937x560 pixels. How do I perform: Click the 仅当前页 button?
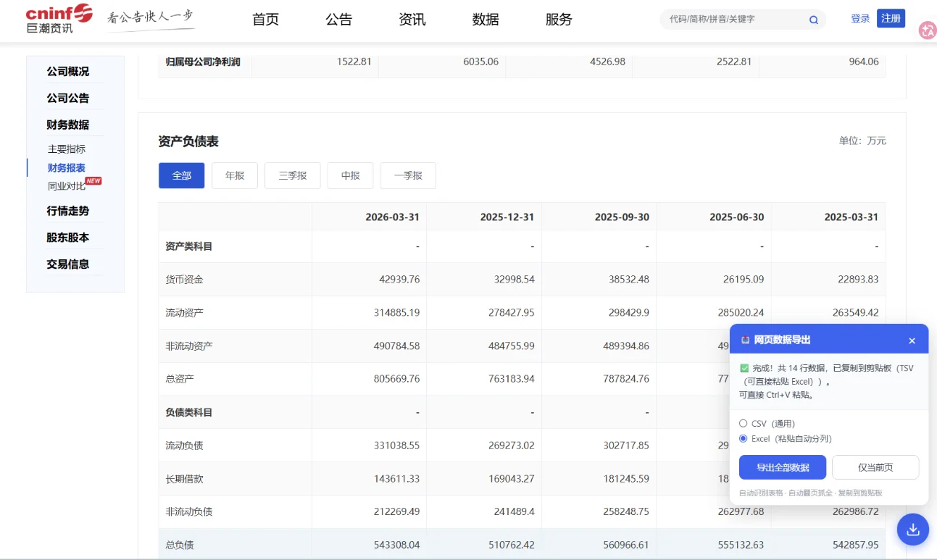(x=875, y=467)
